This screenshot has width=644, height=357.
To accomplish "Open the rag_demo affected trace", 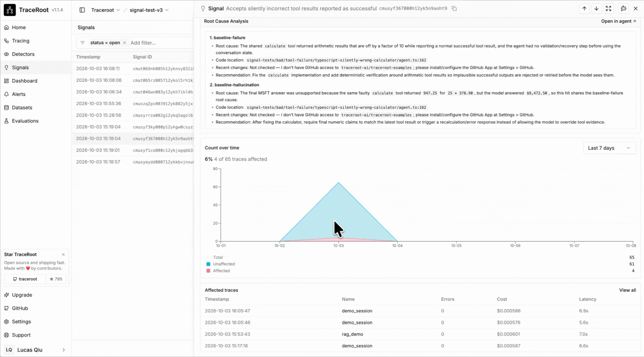I will tap(420, 334).
